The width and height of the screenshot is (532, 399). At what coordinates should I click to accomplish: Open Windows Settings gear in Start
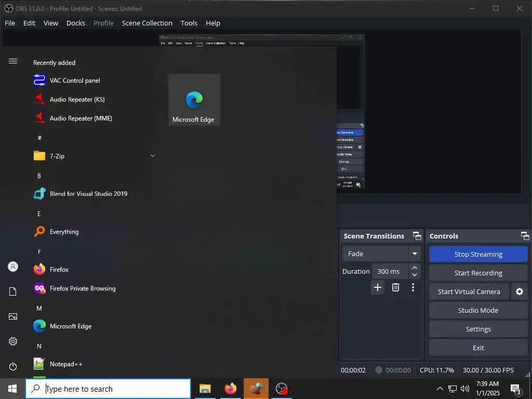point(13,341)
